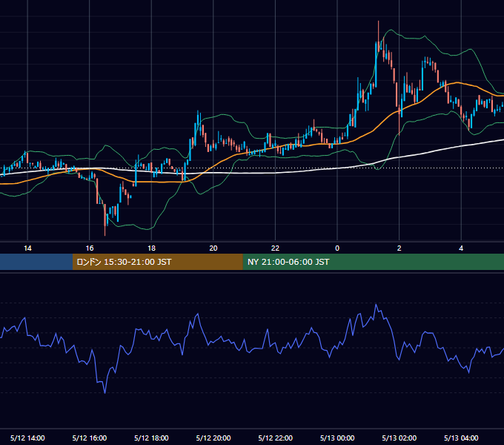Click the 5/12 16:00 time label
Viewport: 504px width, 445px height.
[x=90, y=438]
